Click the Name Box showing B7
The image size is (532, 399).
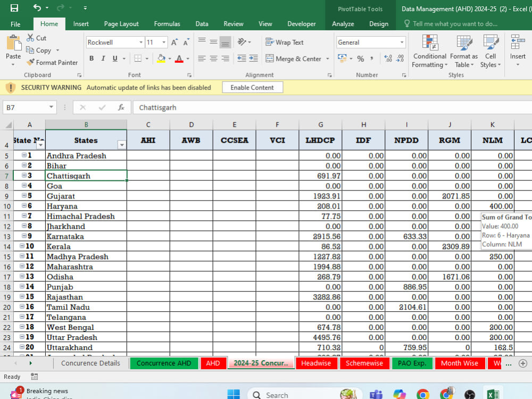click(29, 107)
